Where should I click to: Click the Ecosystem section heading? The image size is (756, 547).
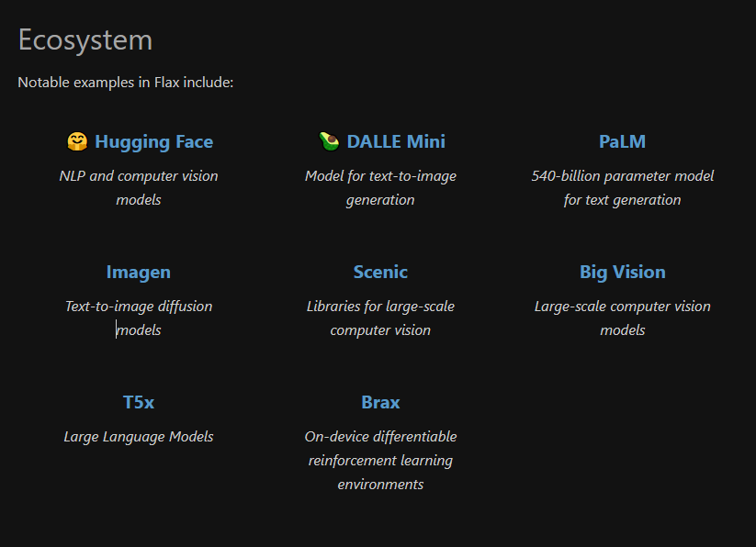point(85,40)
